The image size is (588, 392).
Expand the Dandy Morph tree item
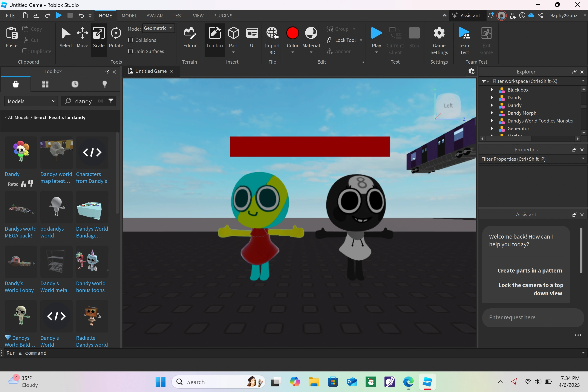492,113
